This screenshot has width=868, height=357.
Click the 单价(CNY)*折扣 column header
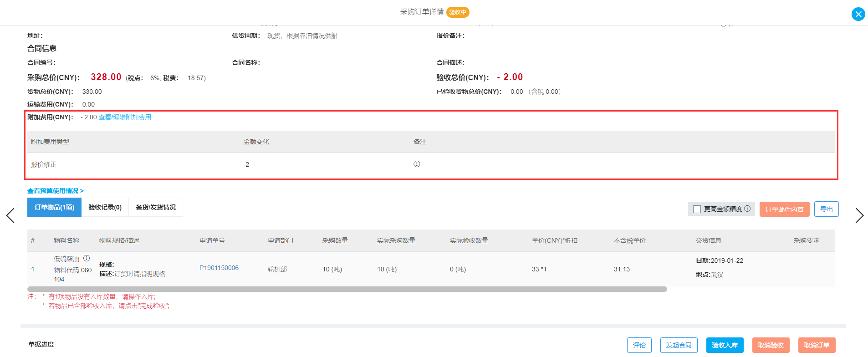[555, 240]
